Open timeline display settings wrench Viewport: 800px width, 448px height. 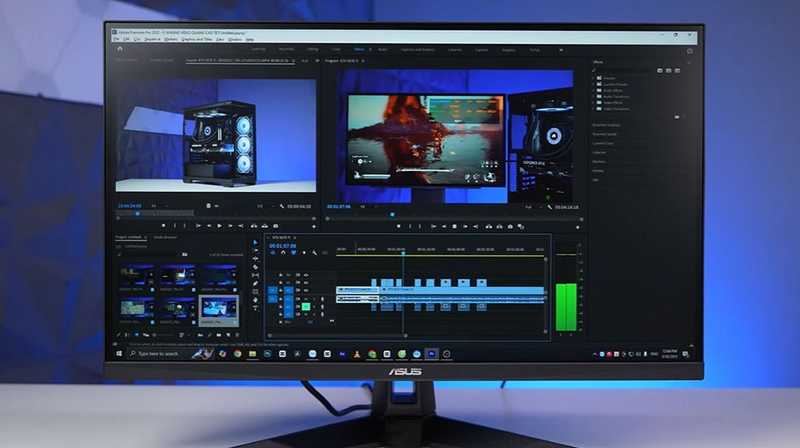(314, 253)
